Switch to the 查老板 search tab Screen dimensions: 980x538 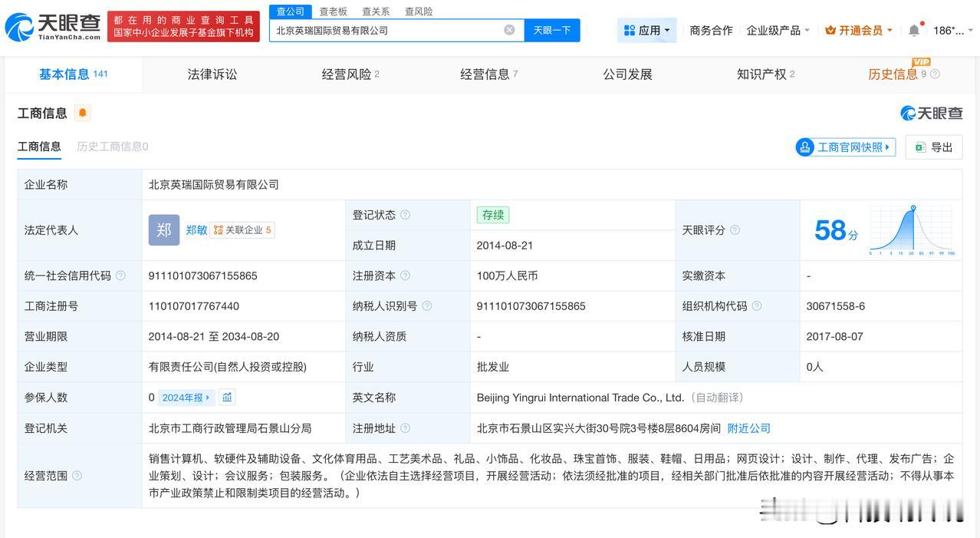pos(333,12)
